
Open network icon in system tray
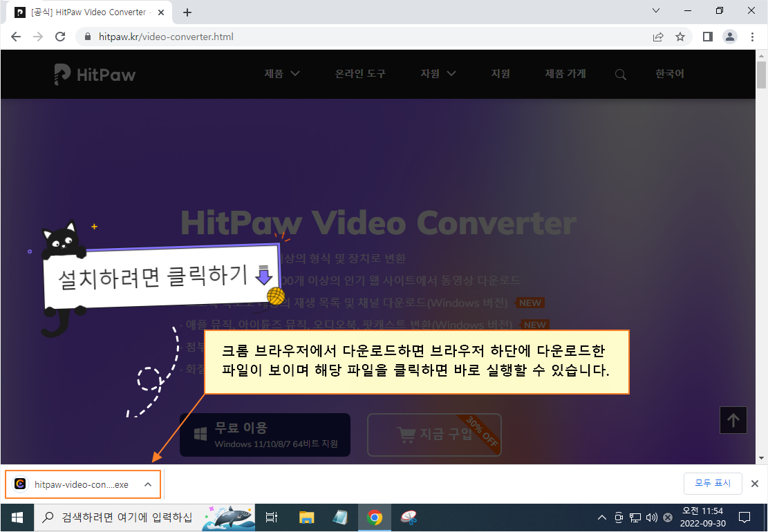tap(635, 517)
